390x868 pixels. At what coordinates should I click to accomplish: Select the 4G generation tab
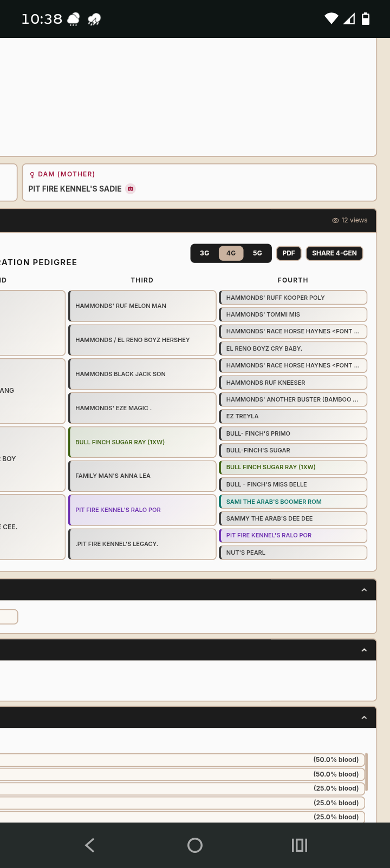point(231,253)
